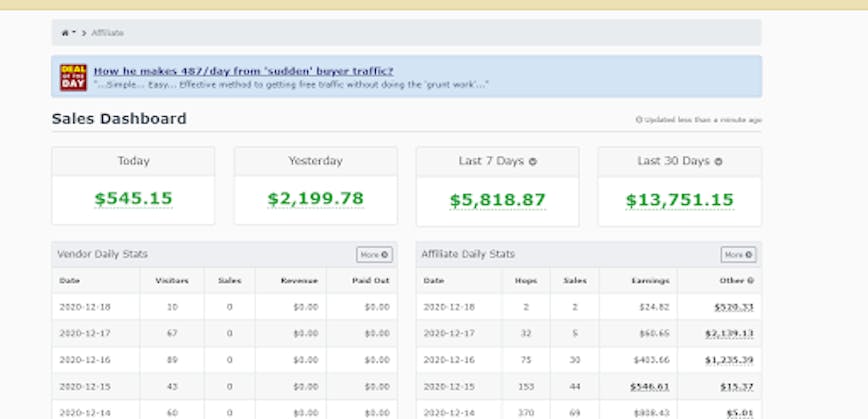Screen dimensions: 868x419
Task: Click $520.33 Other value for 2020-12-18
Action: pos(734,307)
